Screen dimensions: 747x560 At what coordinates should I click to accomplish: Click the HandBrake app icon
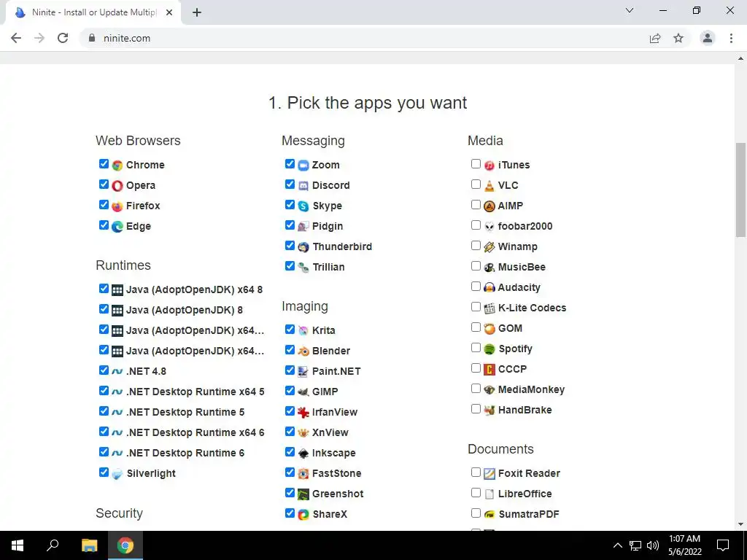[489, 411]
